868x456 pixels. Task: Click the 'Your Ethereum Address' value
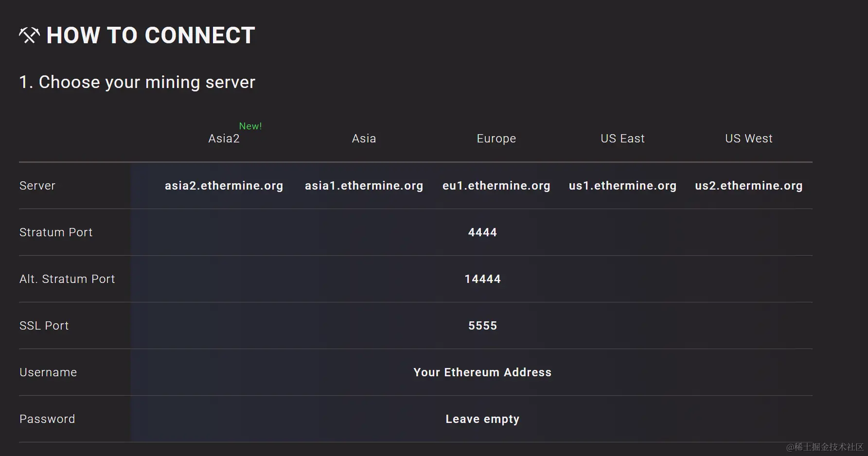point(482,372)
